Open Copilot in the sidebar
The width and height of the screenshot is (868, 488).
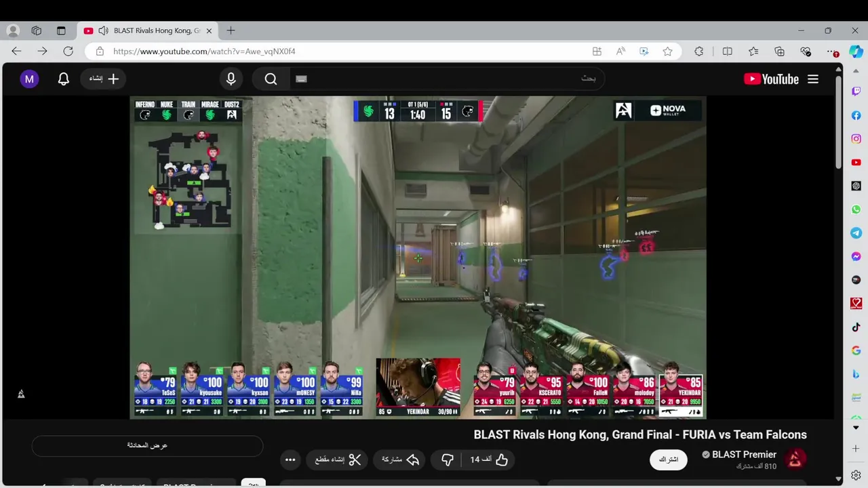tap(856, 52)
